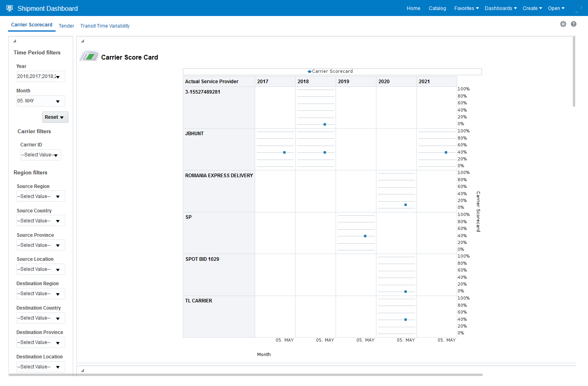The width and height of the screenshot is (588, 386).
Task: Click the TL CARRIER 2020 data point
Action: [x=406, y=320]
